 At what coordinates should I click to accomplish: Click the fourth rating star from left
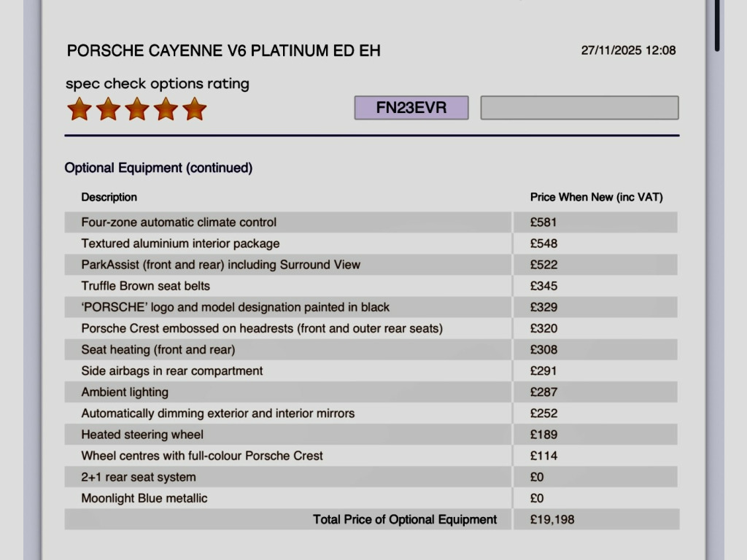pos(166,109)
